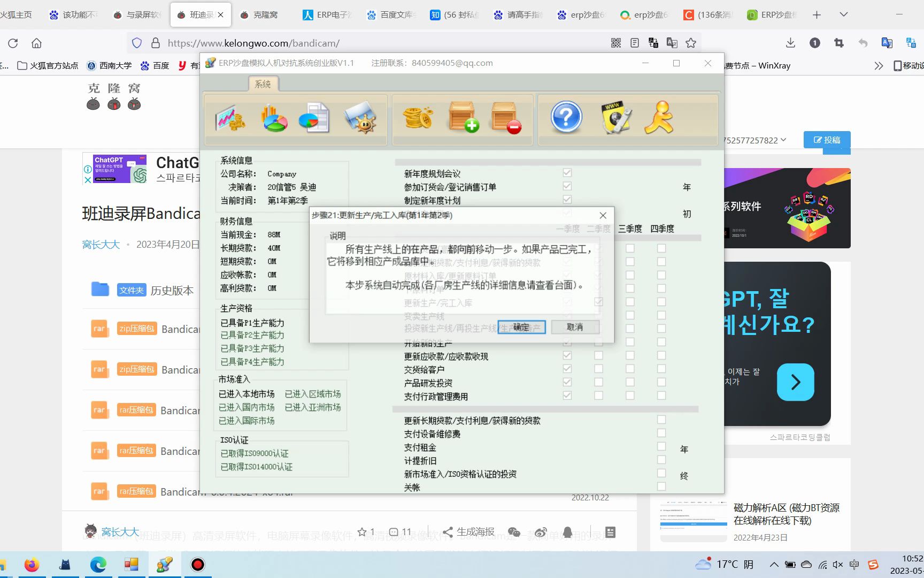Expand the bookmarks toolbar overflow chevron
Image resolution: width=924 pixels, height=578 pixels.
coord(879,66)
